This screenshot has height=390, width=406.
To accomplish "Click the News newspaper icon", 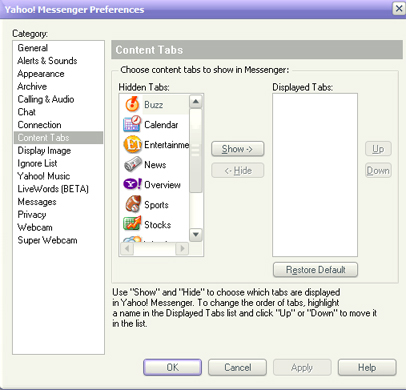I will coord(132,165).
